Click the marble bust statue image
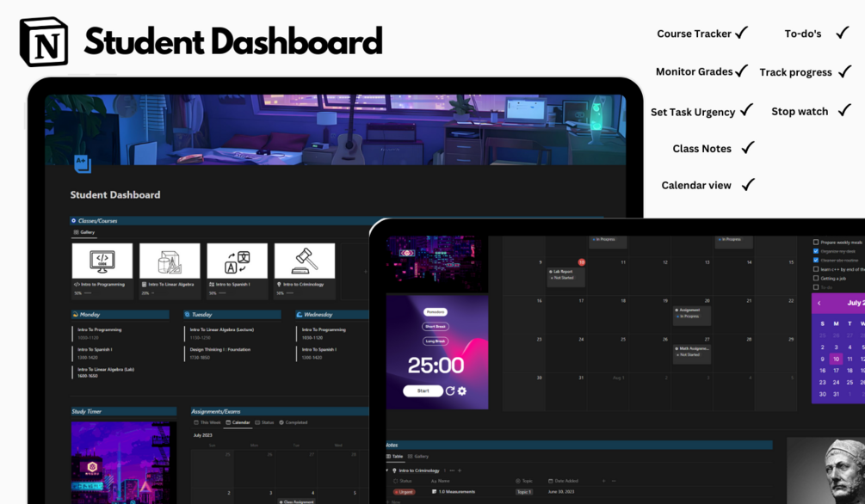Viewport: 865px width, 504px height. 825,470
